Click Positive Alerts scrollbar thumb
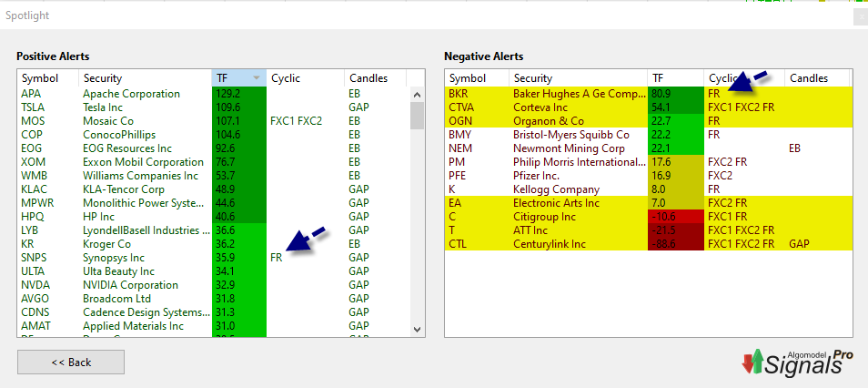The width and height of the screenshot is (868, 388). [418, 116]
